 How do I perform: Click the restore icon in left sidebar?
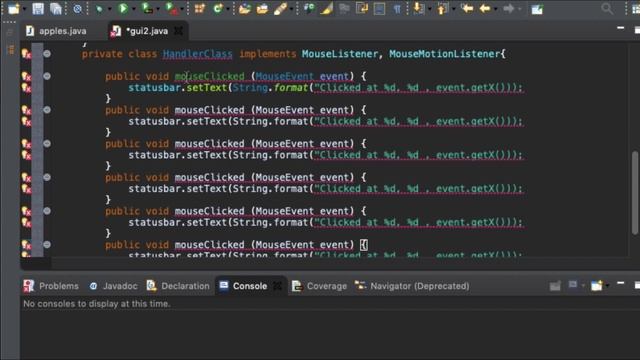10,32
